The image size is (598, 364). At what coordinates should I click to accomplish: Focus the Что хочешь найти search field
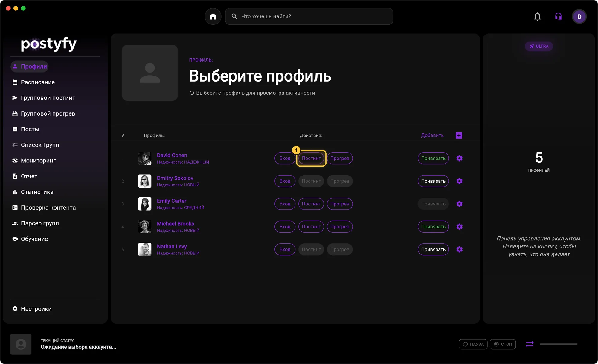point(309,16)
